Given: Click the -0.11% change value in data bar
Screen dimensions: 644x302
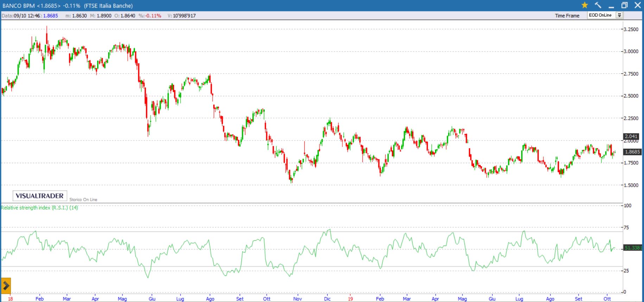Looking at the screenshot, I should (x=153, y=16).
